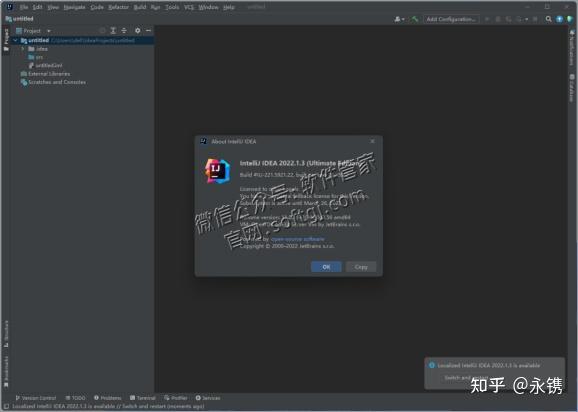
Task: Open the Profiler tool window
Action: pos(176,398)
